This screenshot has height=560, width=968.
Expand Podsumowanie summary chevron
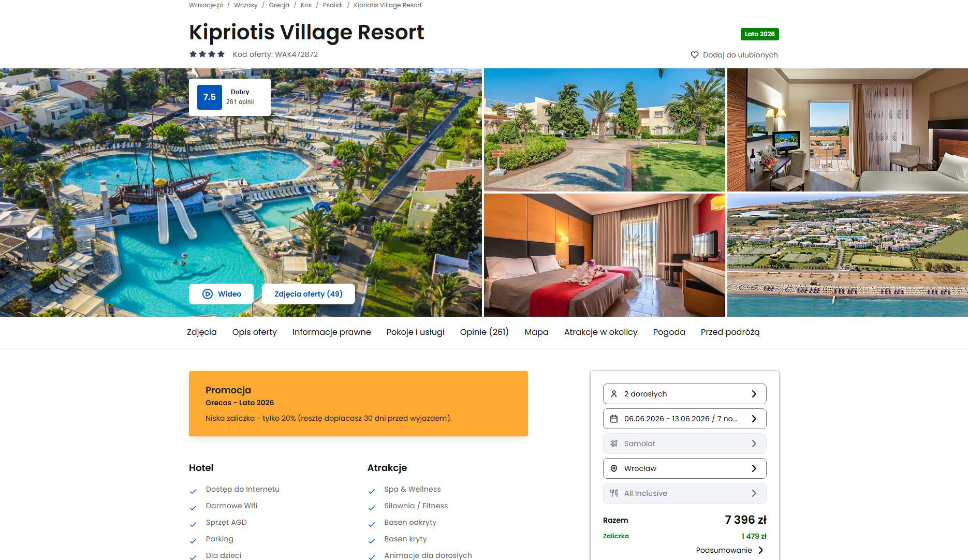click(x=761, y=550)
